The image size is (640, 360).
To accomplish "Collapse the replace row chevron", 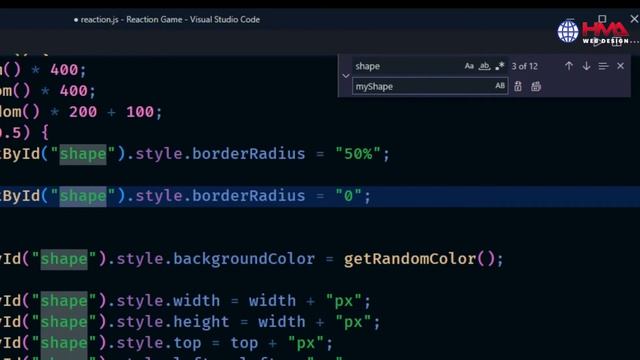I will tap(346, 76).
